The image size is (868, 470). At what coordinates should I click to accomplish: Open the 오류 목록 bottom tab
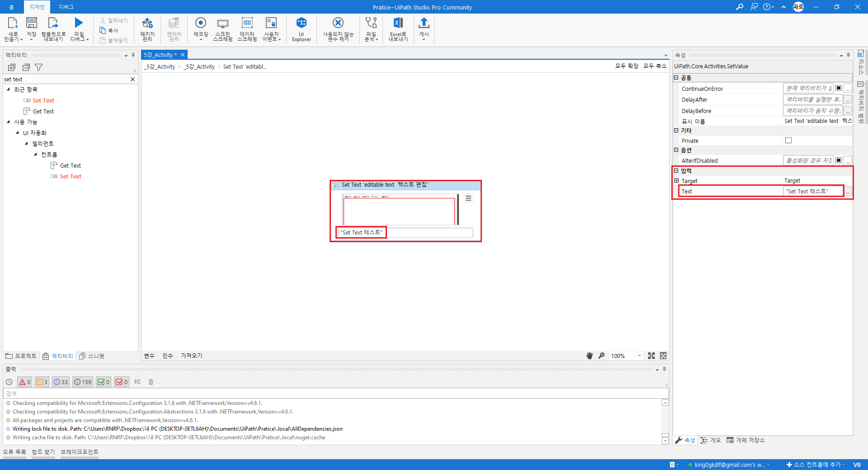tap(14, 452)
